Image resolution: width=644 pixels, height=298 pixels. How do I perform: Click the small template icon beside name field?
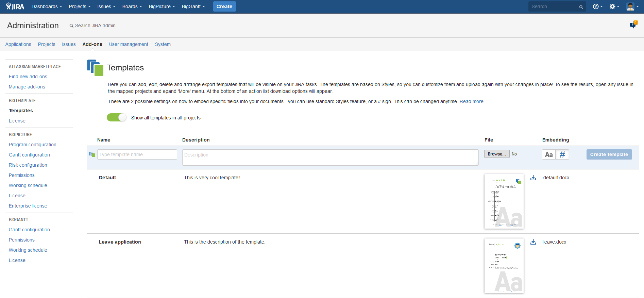[92, 154]
